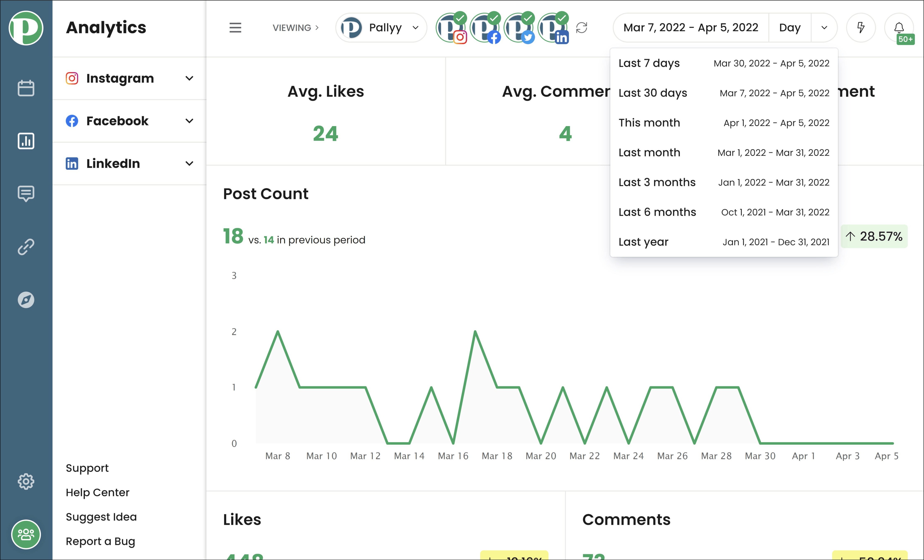
Task: Click the refresh/sync data button
Action: tap(582, 28)
